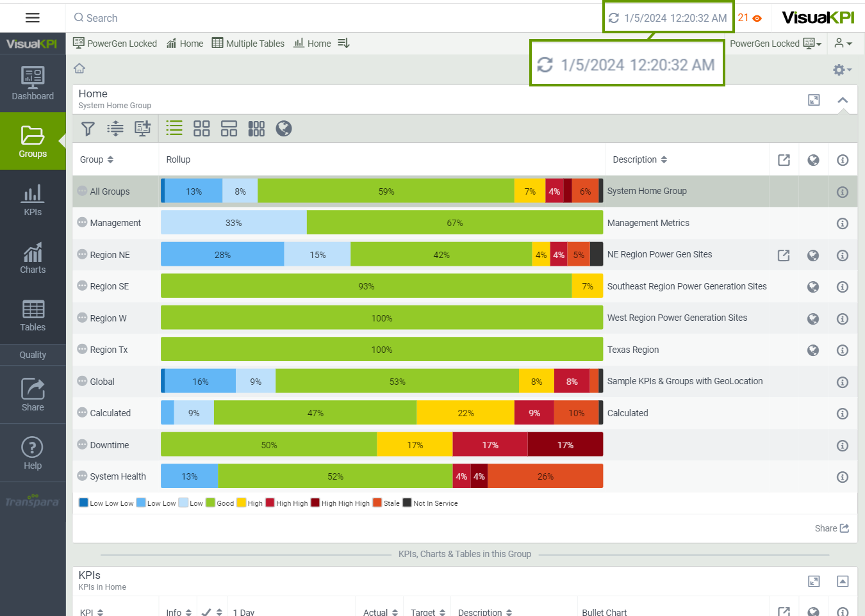Click the Share link below legend
Image resolution: width=865 pixels, height=616 pixels.
[x=832, y=528]
